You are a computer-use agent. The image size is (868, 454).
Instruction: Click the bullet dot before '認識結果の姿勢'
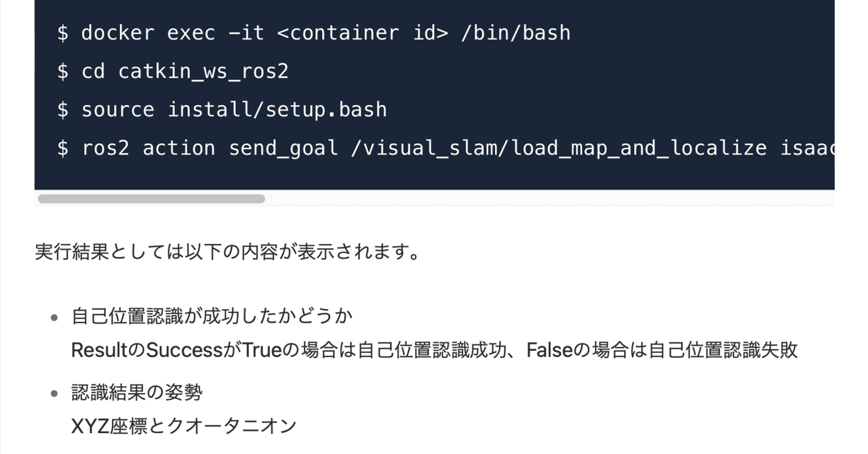click(54, 393)
